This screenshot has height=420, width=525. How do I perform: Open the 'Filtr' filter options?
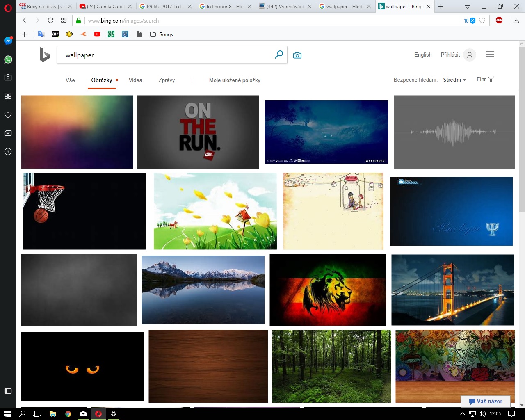(x=485, y=79)
